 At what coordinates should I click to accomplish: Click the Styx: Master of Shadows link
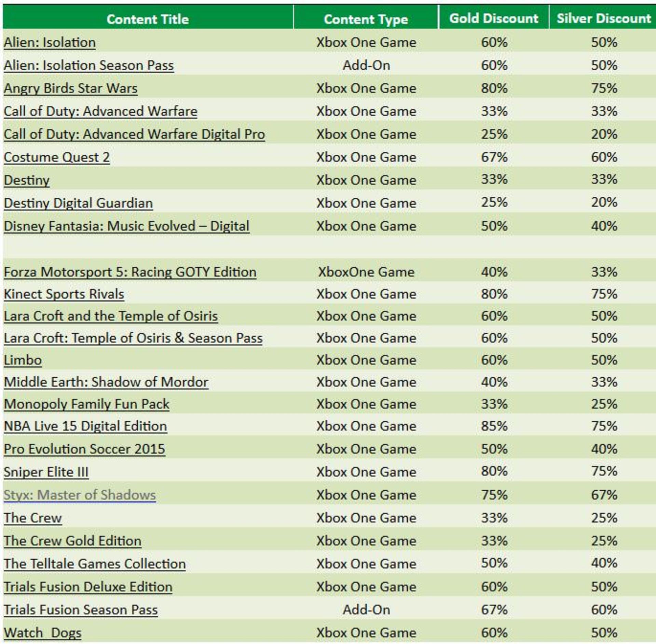pyautogui.click(x=80, y=495)
